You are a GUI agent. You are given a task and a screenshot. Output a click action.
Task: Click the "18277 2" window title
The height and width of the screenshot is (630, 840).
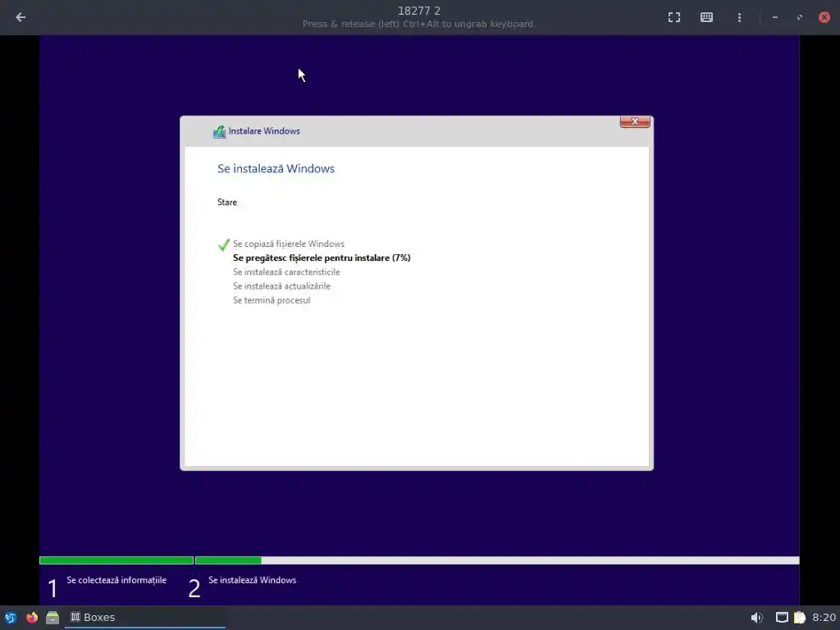[x=419, y=11]
